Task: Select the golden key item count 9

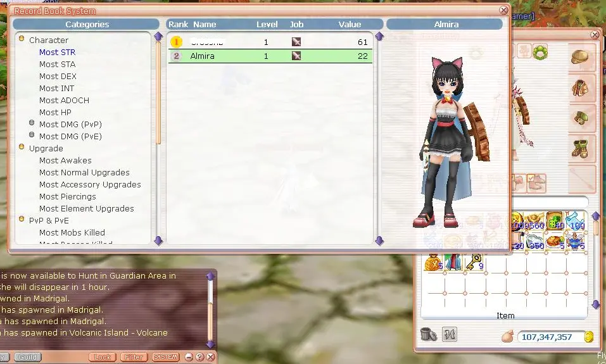Action: (474, 262)
